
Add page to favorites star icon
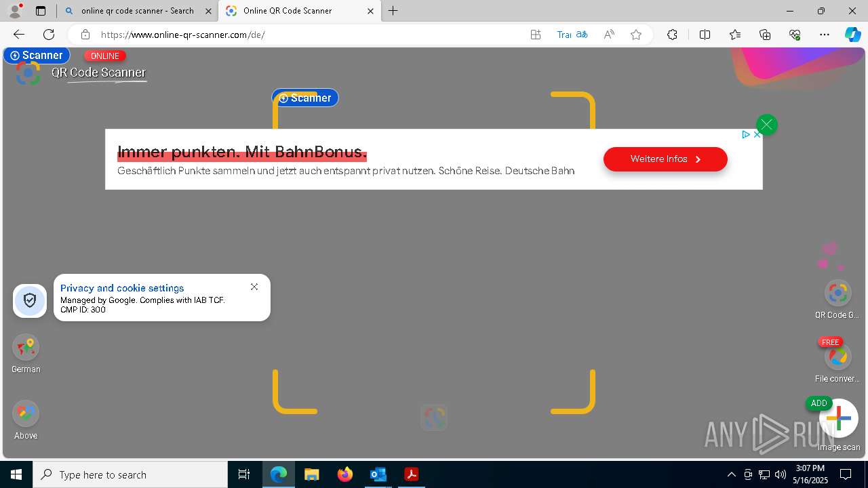(636, 35)
